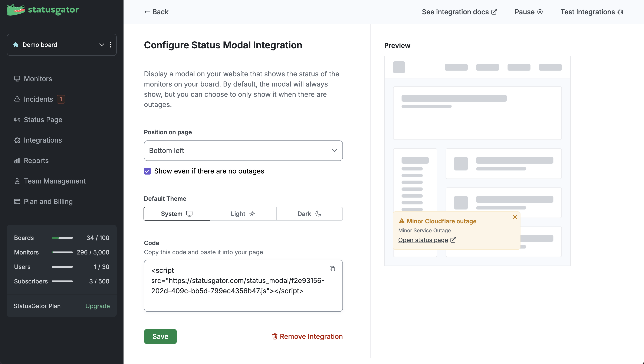Select the Dark default theme
The width and height of the screenshot is (644, 364).
(309, 214)
